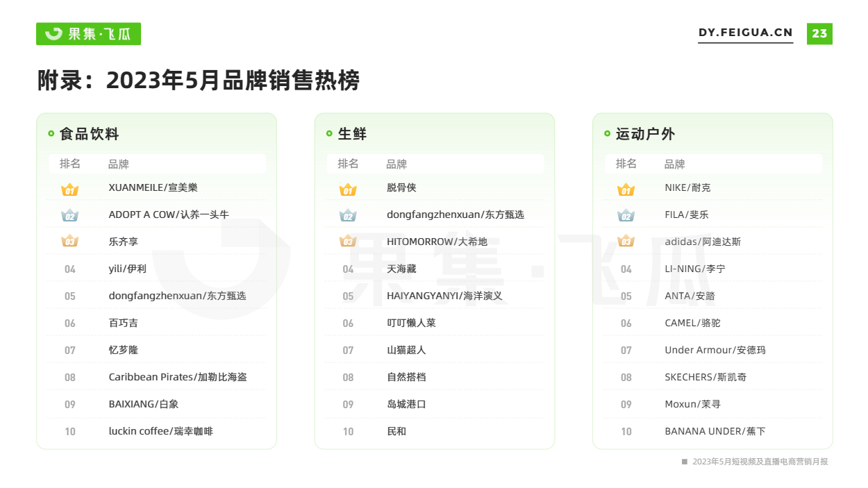This screenshot has width=868, height=488.
Task: Click yili/伊利 brand entry
Action: click(128, 269)
